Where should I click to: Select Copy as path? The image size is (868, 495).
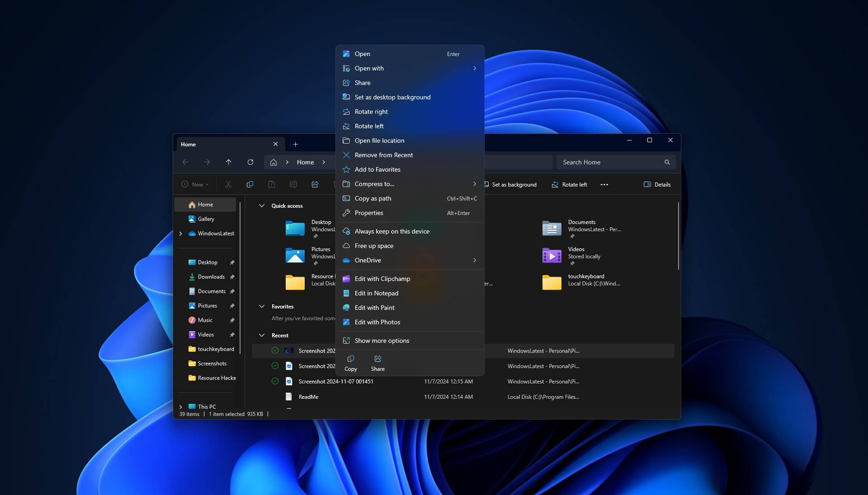pos(410,198)
